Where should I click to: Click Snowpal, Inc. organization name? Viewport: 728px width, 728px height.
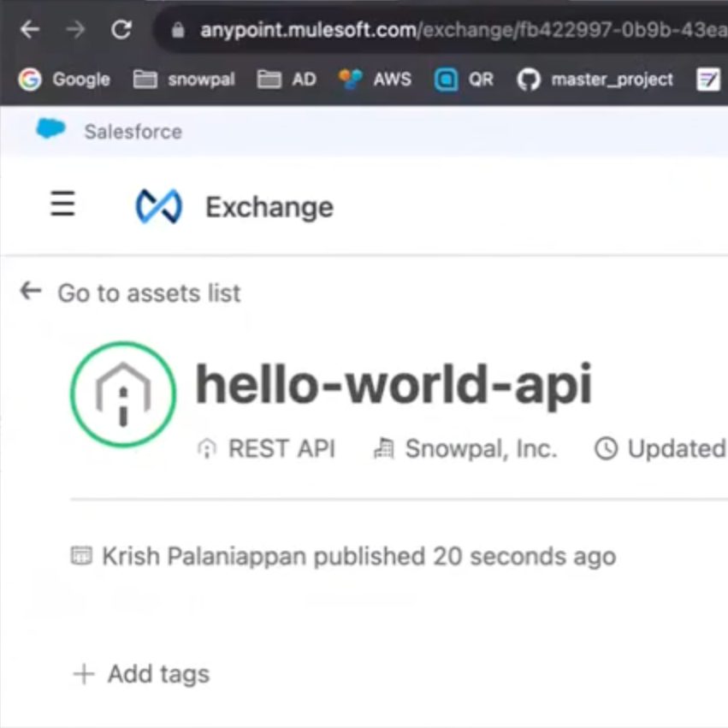(x=481, y=448)
